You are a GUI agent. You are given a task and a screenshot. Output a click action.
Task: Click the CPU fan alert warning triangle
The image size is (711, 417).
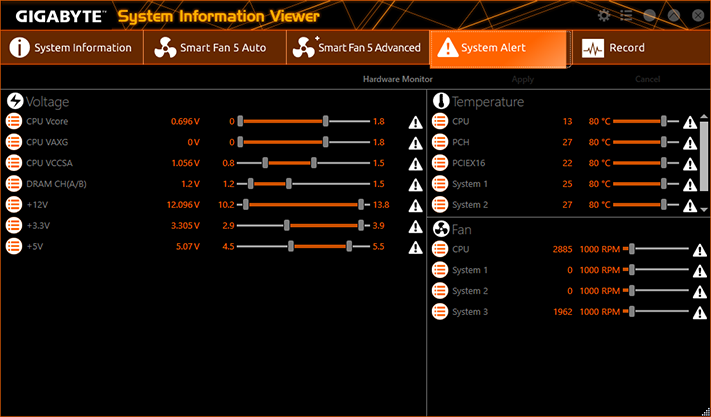point(700,250)
